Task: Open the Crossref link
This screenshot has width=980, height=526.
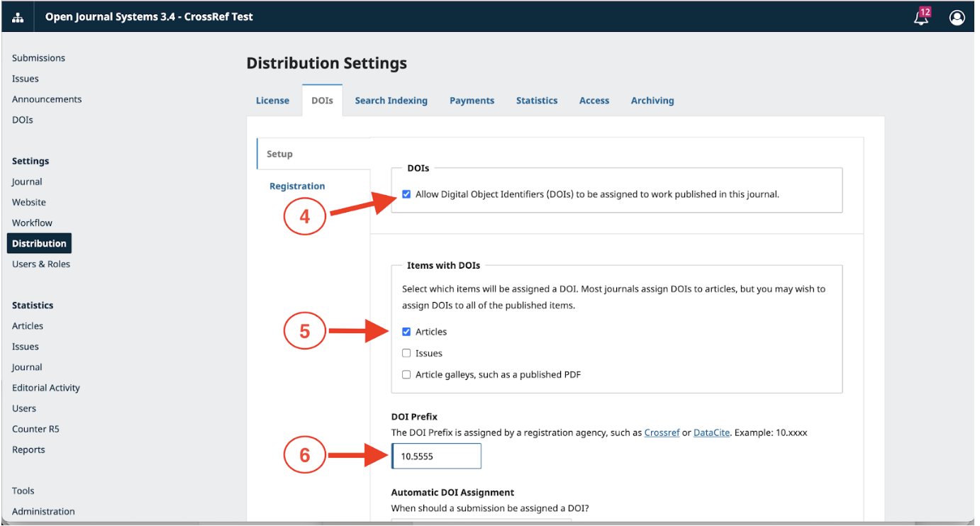Action: [662, 432]
